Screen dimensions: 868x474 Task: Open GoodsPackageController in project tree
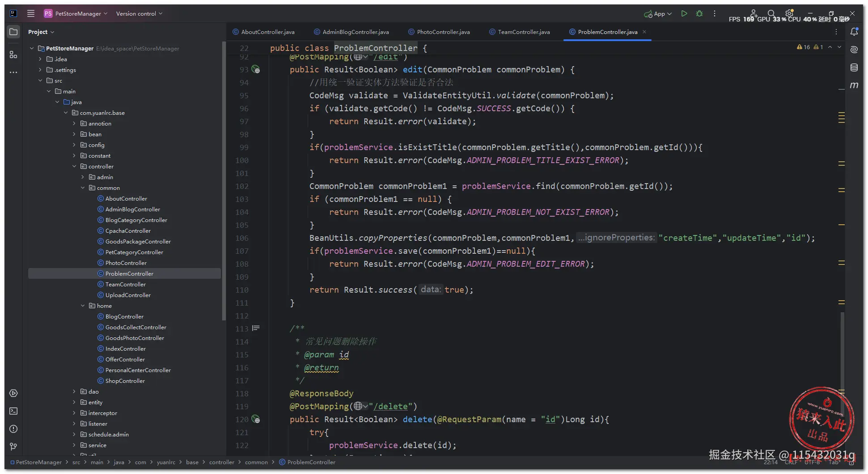pyautogui.click(x=138, y=241)
